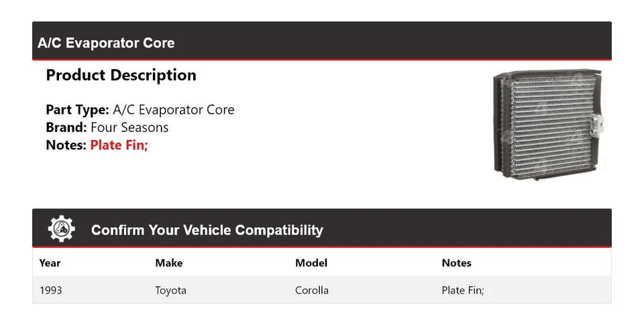The height and width of the screenshot is (325, 644).
Task: Select the Toyota make cell
Action: [170, 290]
